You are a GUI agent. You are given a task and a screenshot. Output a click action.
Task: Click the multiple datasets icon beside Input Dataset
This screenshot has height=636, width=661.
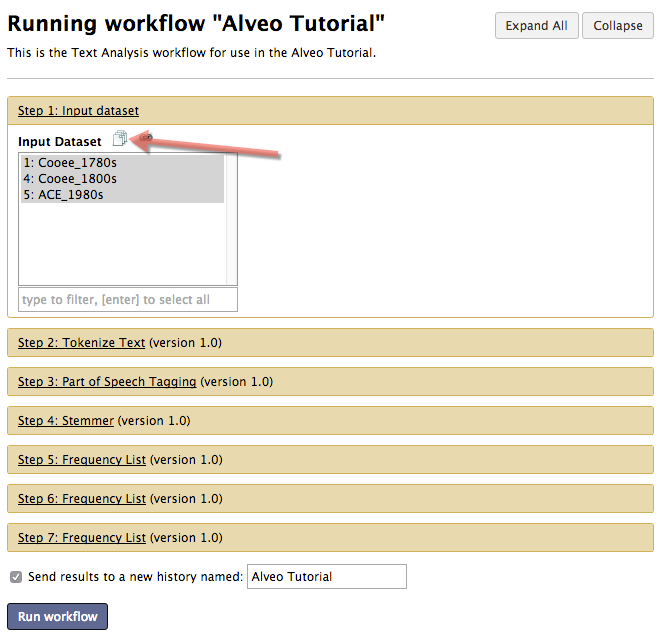point(120,138)
